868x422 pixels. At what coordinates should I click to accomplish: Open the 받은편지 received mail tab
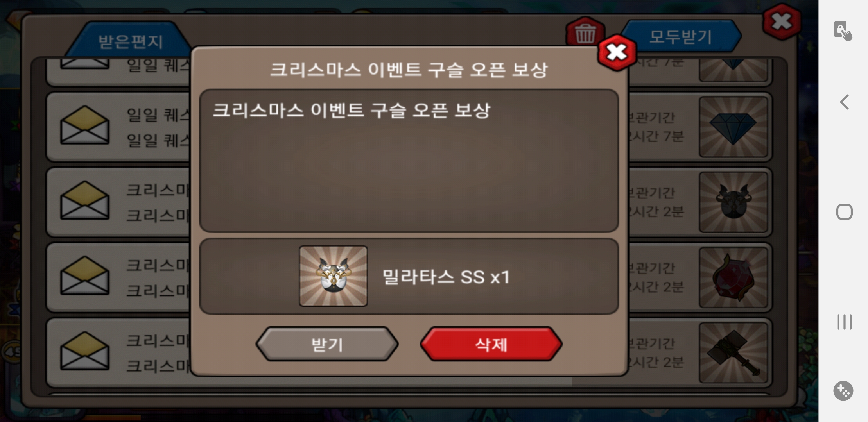pos(130,41)
